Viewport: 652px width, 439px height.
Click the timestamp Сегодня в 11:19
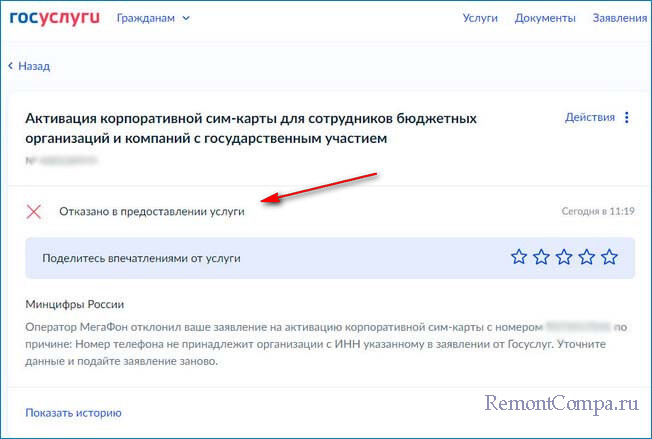click(x=598, y=211)
